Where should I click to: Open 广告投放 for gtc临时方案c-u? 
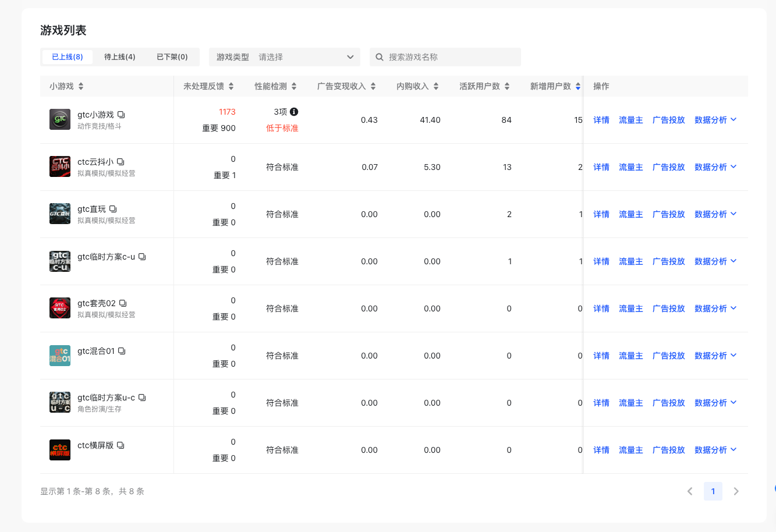668,261
